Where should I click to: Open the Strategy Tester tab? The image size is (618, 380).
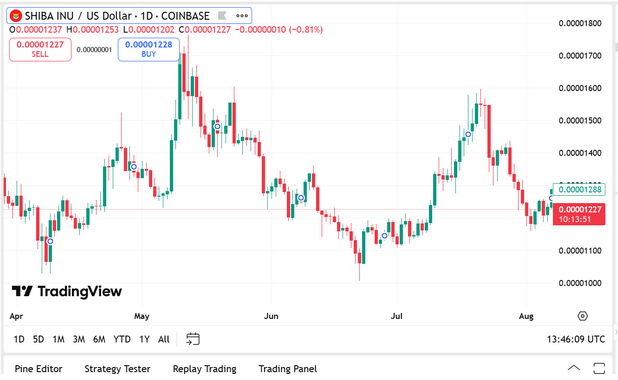[117, 369]
